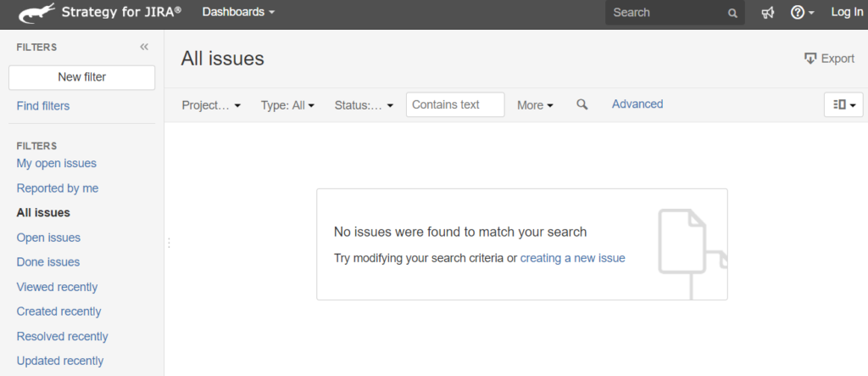868x376 pixels.
Task: Click the magnifier in top search box
Action: click(732, 14)
